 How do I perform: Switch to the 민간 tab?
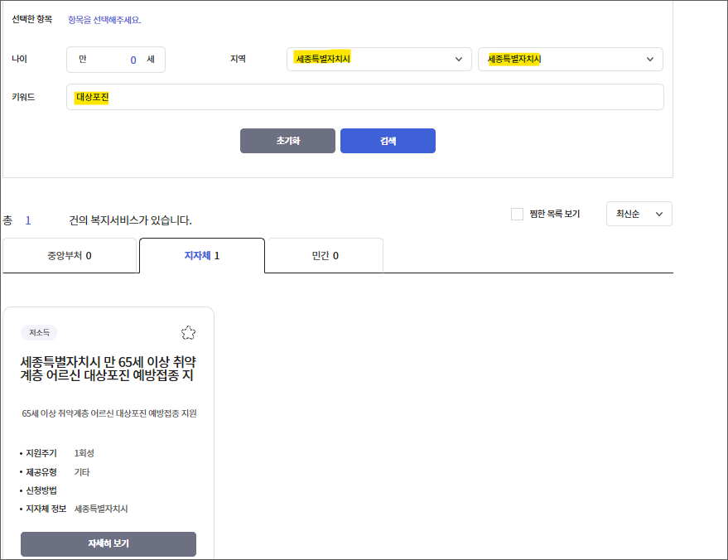pos(323,255)
